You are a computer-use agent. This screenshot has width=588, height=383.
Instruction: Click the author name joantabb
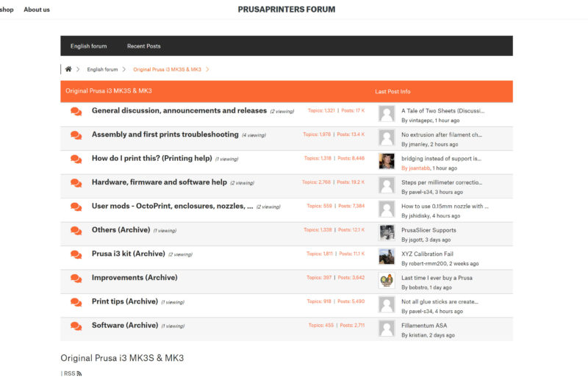coord(419,168)
